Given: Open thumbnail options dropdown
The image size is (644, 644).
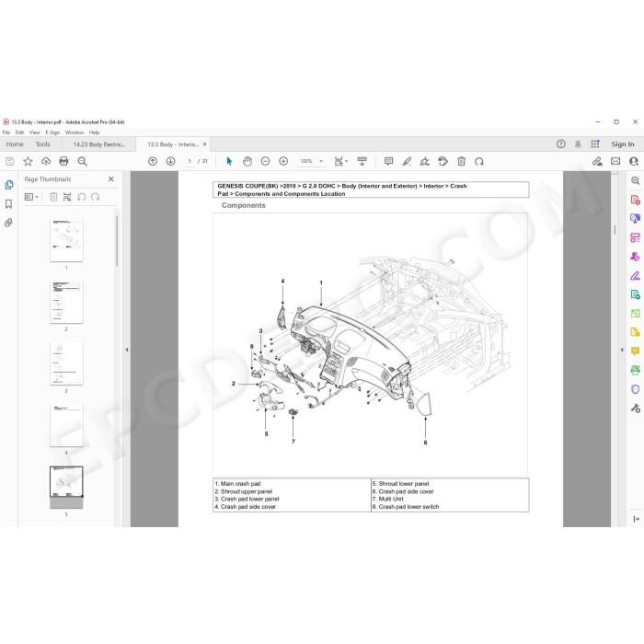Looking at the screenshot, I should (x=31, y=197).
